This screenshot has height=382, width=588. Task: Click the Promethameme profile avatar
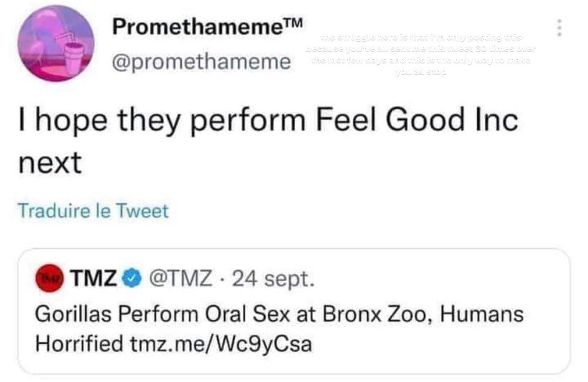[55, 43]
